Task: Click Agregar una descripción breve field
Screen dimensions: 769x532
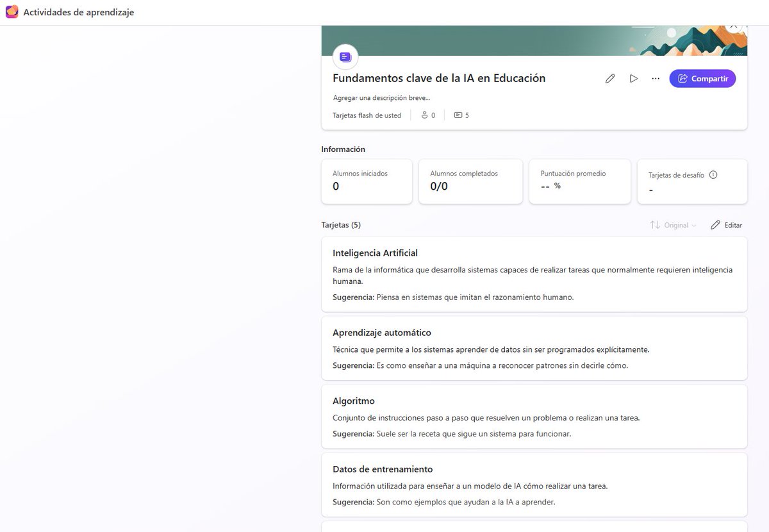Action: [381, 98]
